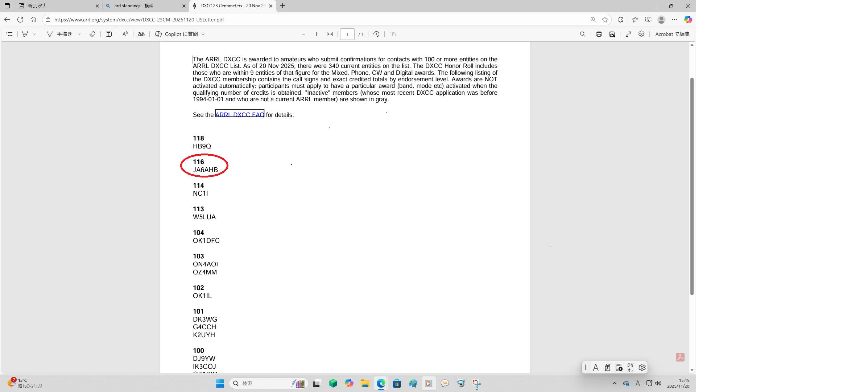Click the vertical scrollbar thumb
The image size is (868, 392).
[x=692, y=185]
